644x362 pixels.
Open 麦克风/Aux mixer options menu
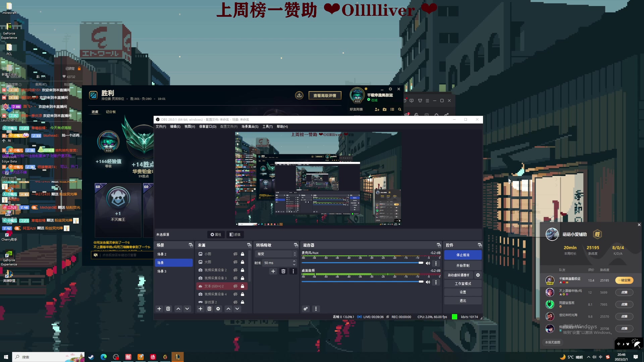click(436, 263)
